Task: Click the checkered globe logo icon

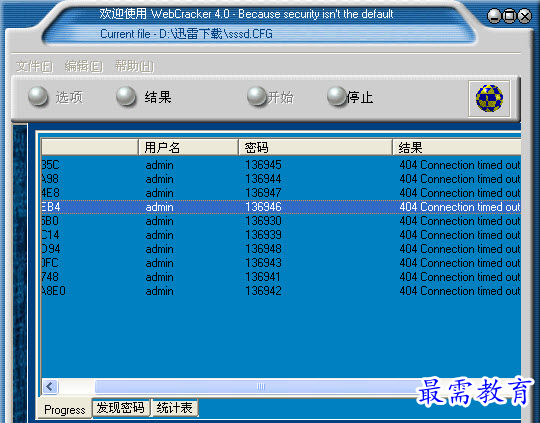Action: point(489,99)
